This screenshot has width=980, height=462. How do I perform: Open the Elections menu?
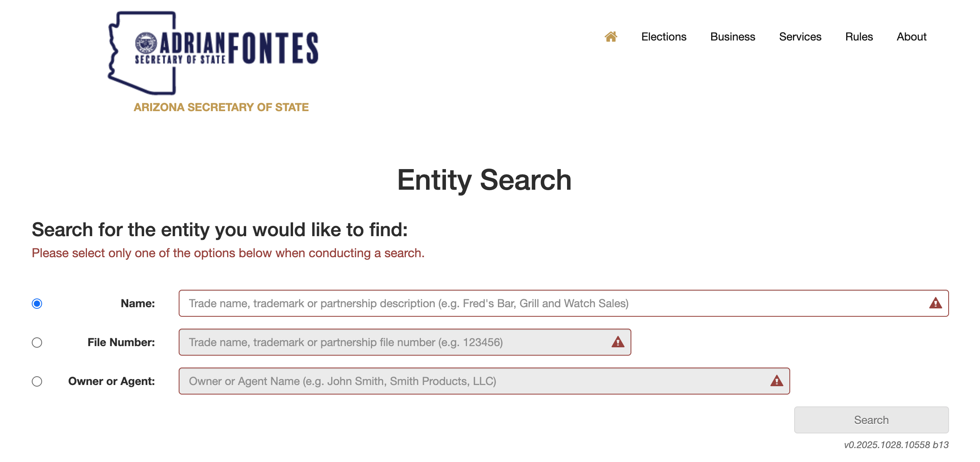coord(664,37)
